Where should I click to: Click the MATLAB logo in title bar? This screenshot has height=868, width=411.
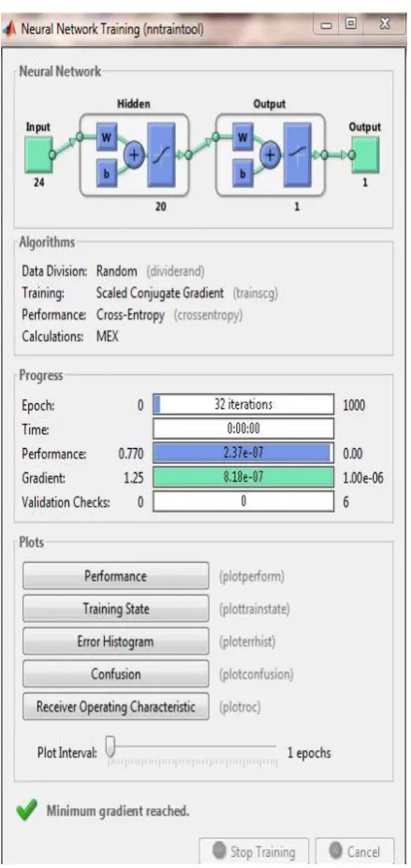coord(8,29)
